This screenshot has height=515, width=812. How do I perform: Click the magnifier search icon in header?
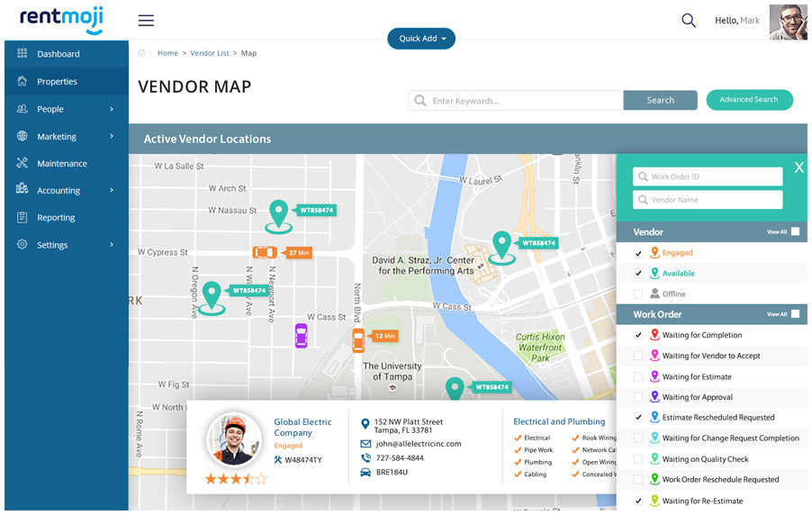(689, 20)
